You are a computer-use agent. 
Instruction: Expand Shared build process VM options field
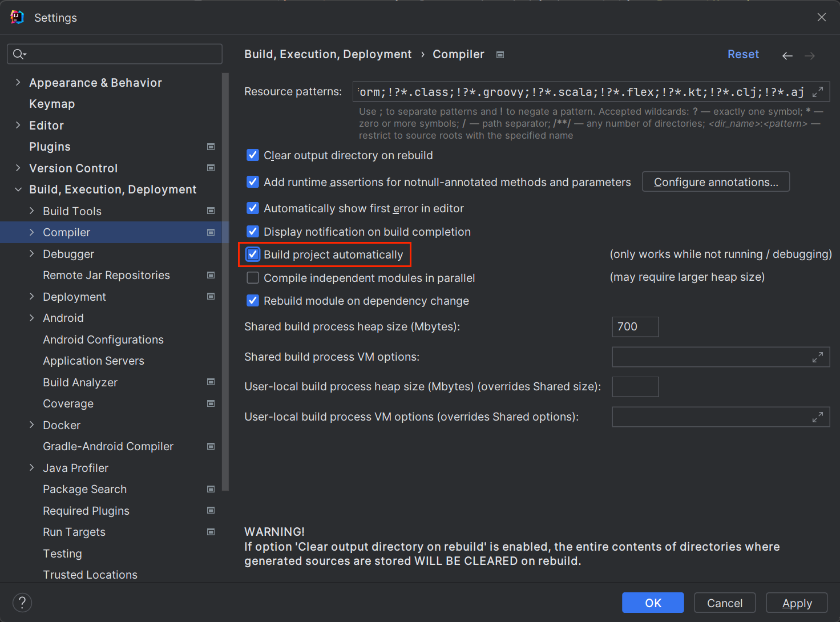[x=818, y=357]
